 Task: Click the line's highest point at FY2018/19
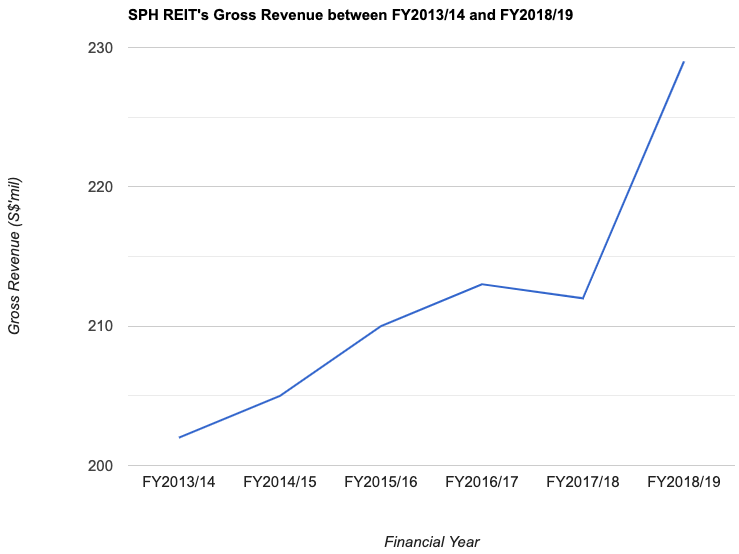click(684, 61)
